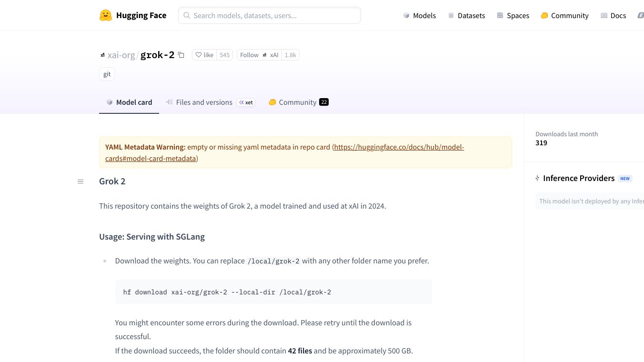Viewport: 644px width, 362px height.
Task: Like the grok-2 model
Action: (205, 55)
